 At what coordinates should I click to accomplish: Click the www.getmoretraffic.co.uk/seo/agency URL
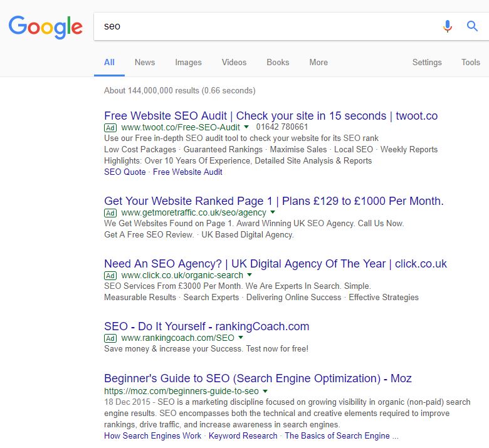tap(193, 212)
